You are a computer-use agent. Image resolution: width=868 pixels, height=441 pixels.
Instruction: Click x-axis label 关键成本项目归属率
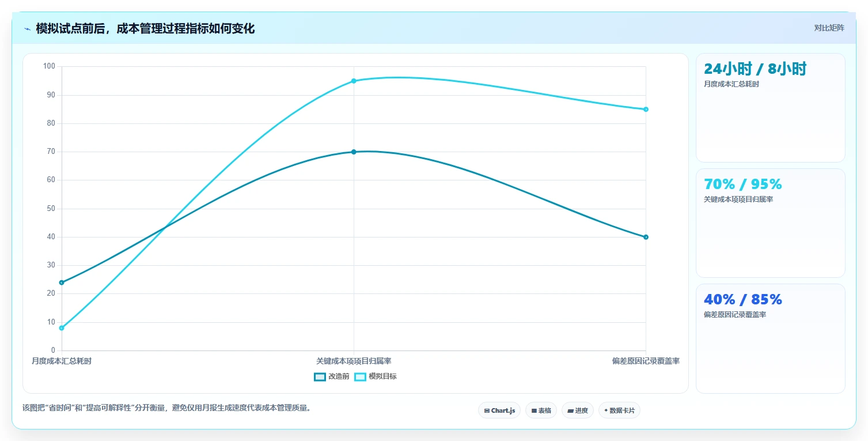(354, 361)
